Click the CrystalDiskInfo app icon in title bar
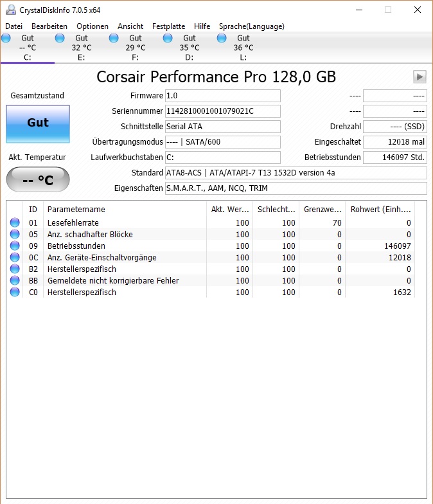 [10, 10]
